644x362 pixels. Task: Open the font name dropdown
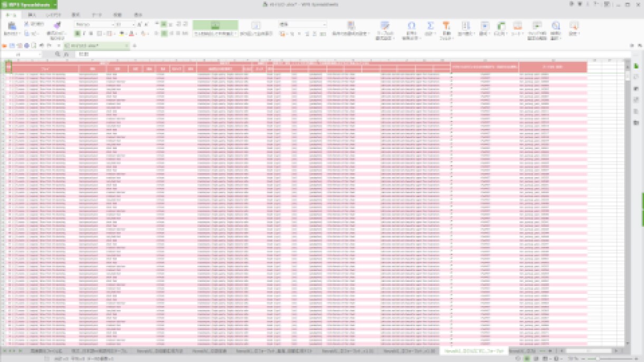(x=112, y=24)
